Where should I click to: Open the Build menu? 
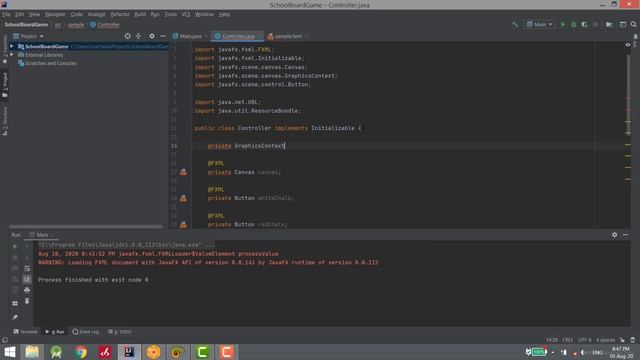140,14
